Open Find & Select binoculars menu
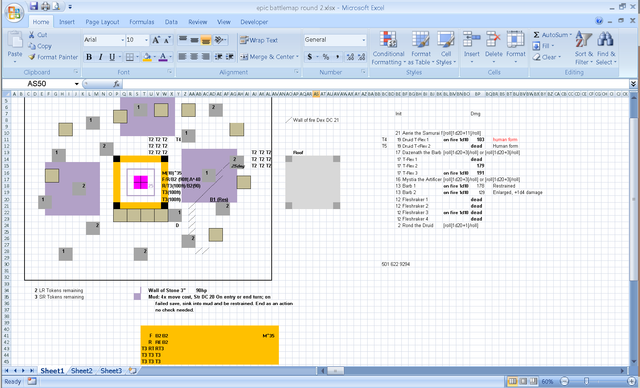640x388 pixels. coord(606,48)
